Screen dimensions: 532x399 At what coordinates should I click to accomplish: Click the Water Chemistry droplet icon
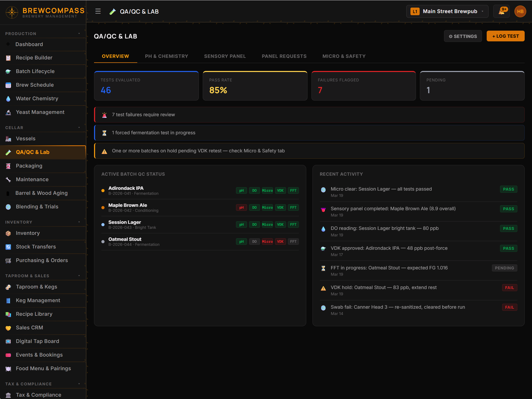point(8,99)
